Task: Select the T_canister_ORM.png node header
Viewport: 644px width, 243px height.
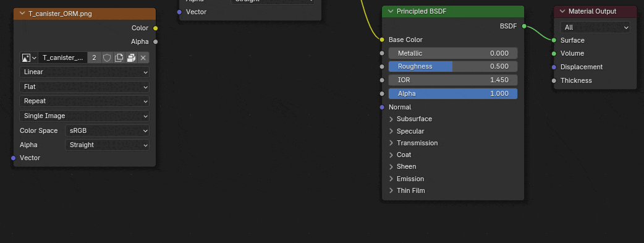Action: [x=85, y=14]
